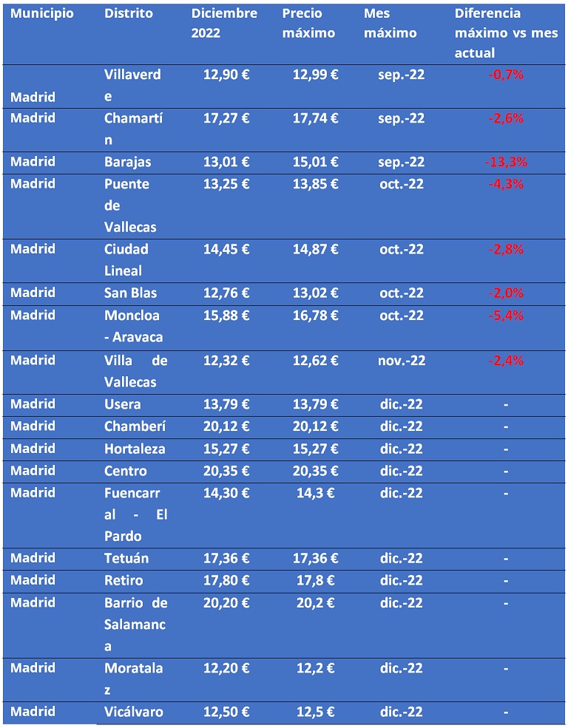The height and width of the screenshot is (728, 568).
Task: Click the Municipio column header
Action: [42, 13]
